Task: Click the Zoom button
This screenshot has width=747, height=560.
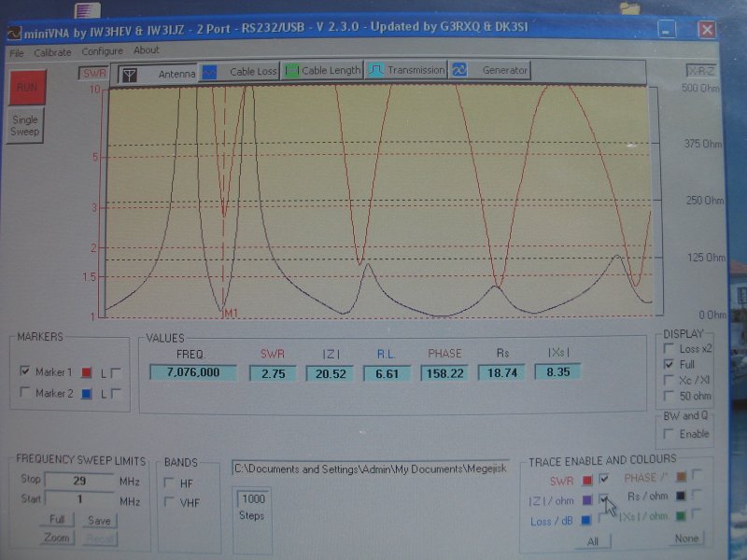Action: pyautogui.click(x=57, y=538)
